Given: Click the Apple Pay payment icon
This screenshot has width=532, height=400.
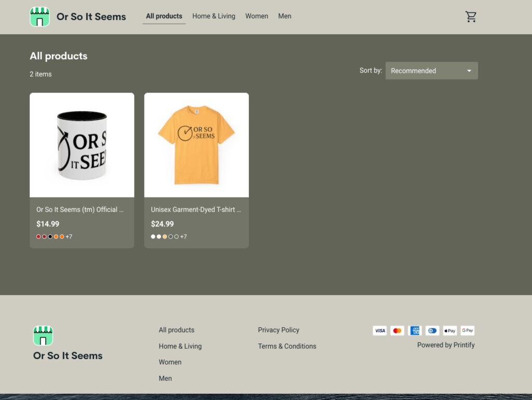Looking at the screenshot, I should coord(449,330).
